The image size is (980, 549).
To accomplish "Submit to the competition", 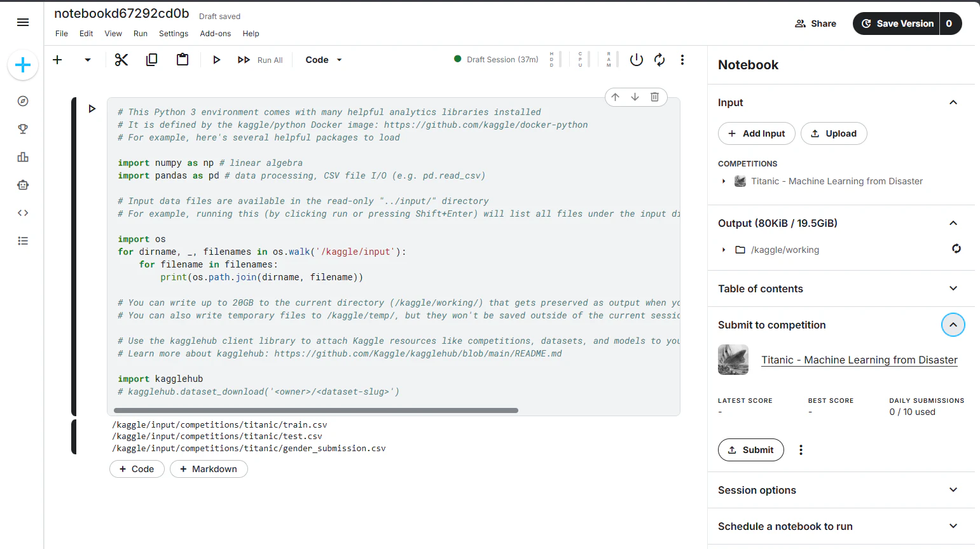I will pyautogui.click(x=751, y=450).
